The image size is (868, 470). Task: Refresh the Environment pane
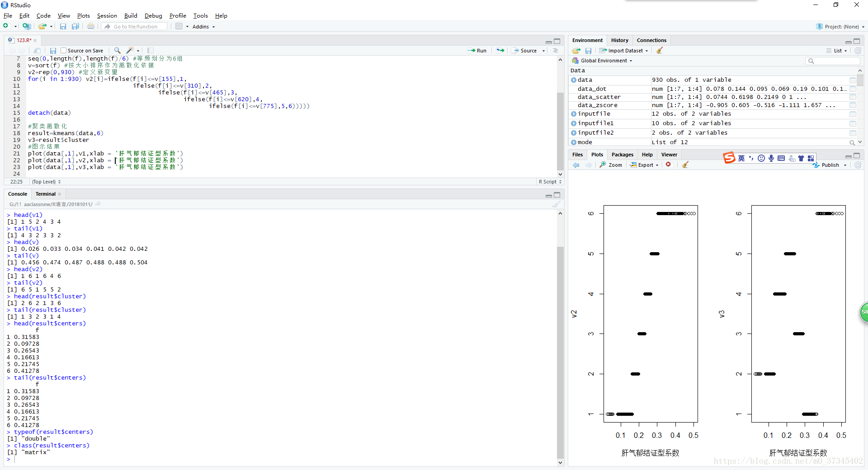[x=858, y=51]
